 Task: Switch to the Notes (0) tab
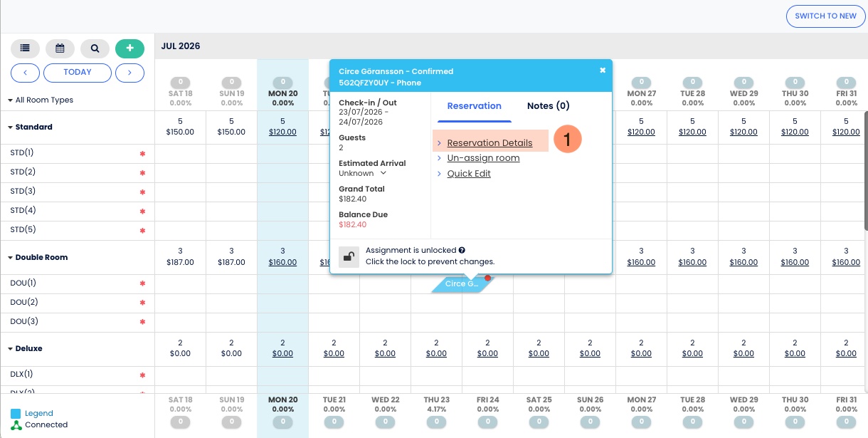(548, 105)
